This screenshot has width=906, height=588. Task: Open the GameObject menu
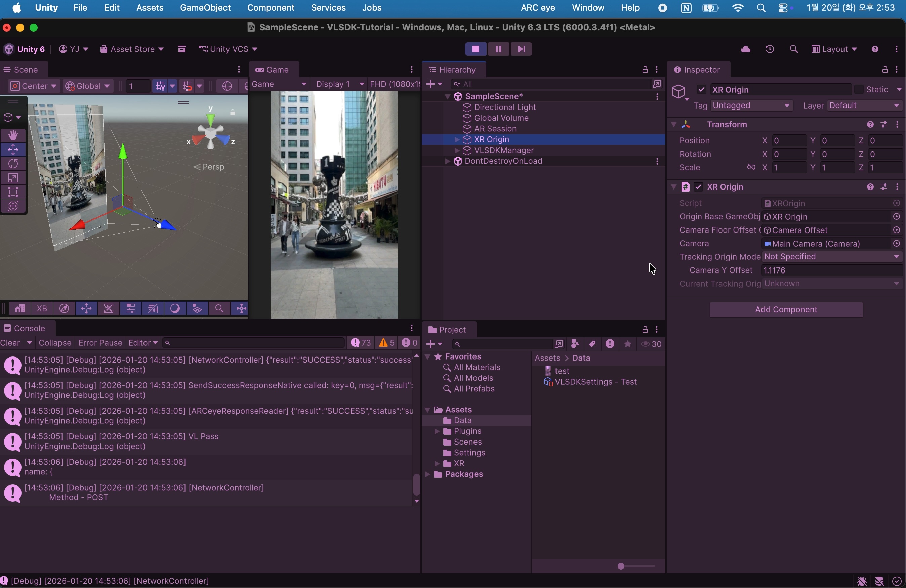(x=205, y=8)
